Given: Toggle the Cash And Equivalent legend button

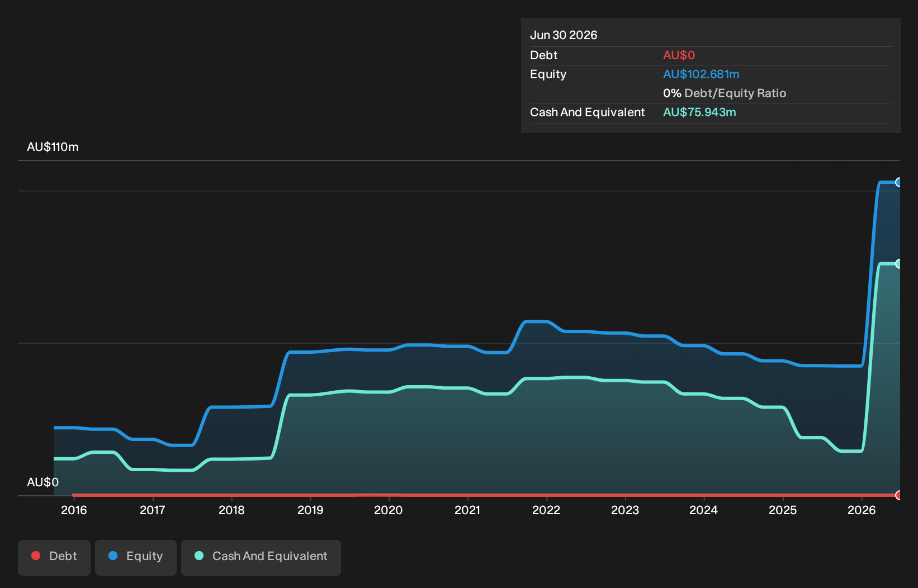Looking at the screenshot, I should 261,557.
